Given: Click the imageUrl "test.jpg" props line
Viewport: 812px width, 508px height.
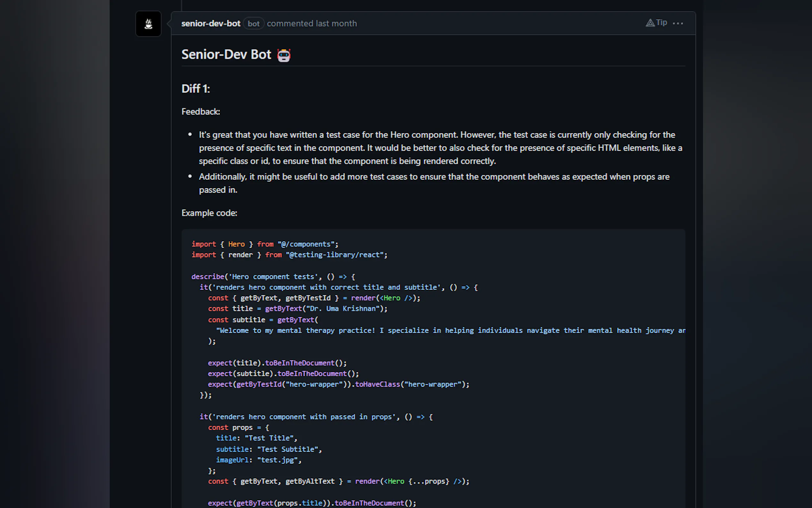Looking at the screenshot, I should (259, 460).
